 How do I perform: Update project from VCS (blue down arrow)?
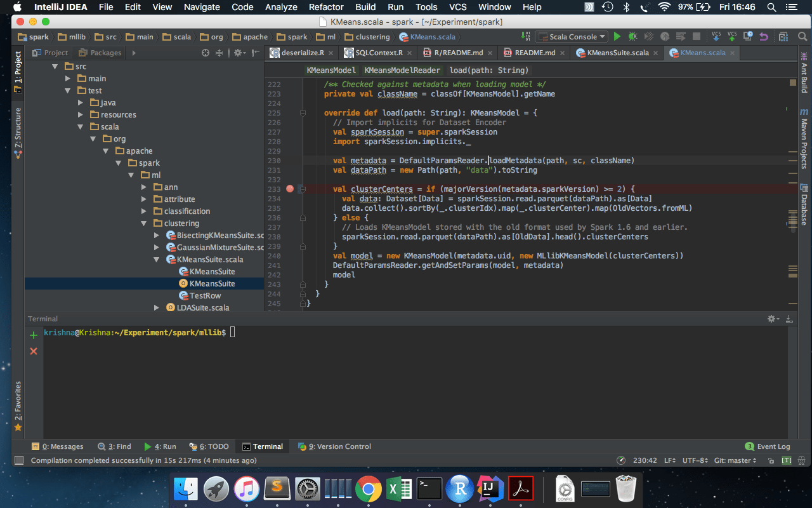click(716, 37)
